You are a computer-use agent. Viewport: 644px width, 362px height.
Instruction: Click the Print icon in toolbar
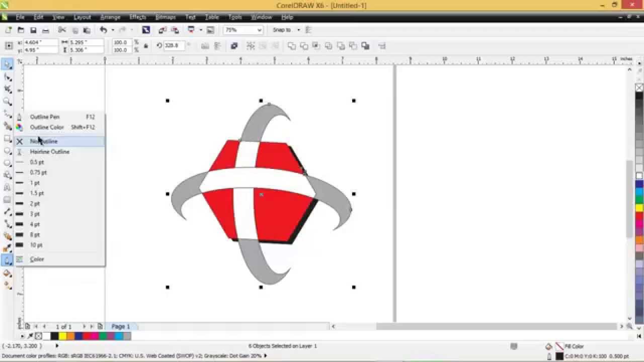click(46, 30)
